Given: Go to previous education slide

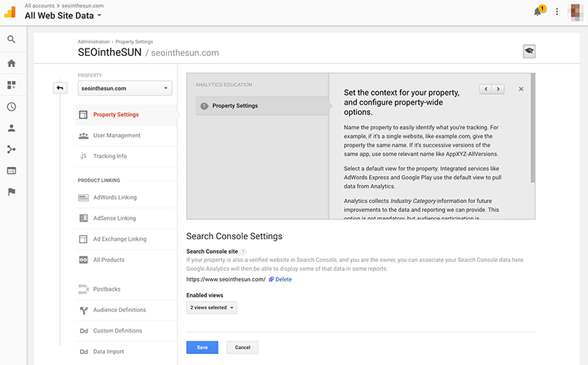Looking at the screenshot, I should pos(486,89).
